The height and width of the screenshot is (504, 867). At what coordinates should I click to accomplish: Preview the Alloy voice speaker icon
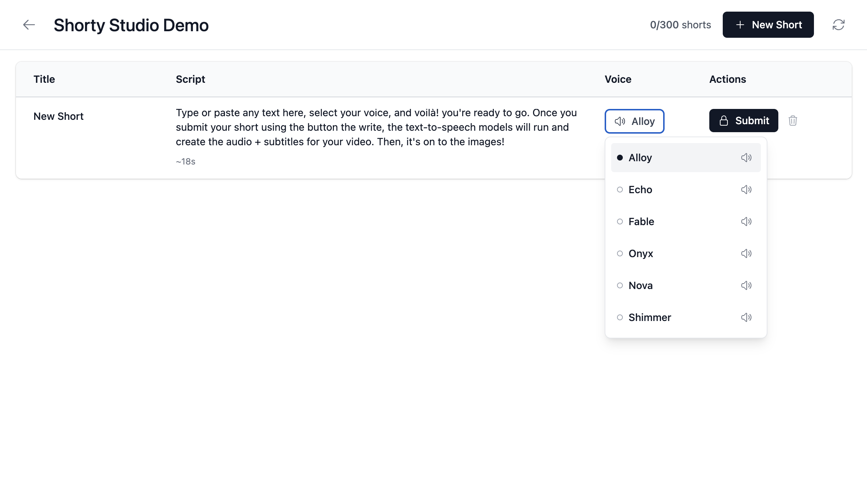point(746,158)
